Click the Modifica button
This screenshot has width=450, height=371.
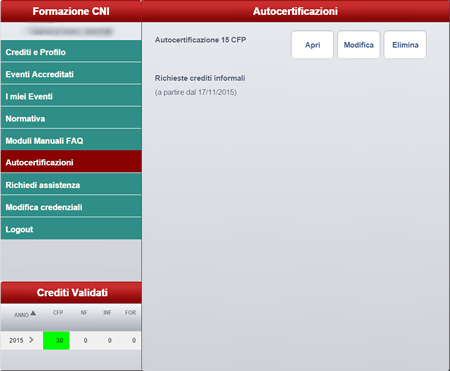(x=359, y=45)
